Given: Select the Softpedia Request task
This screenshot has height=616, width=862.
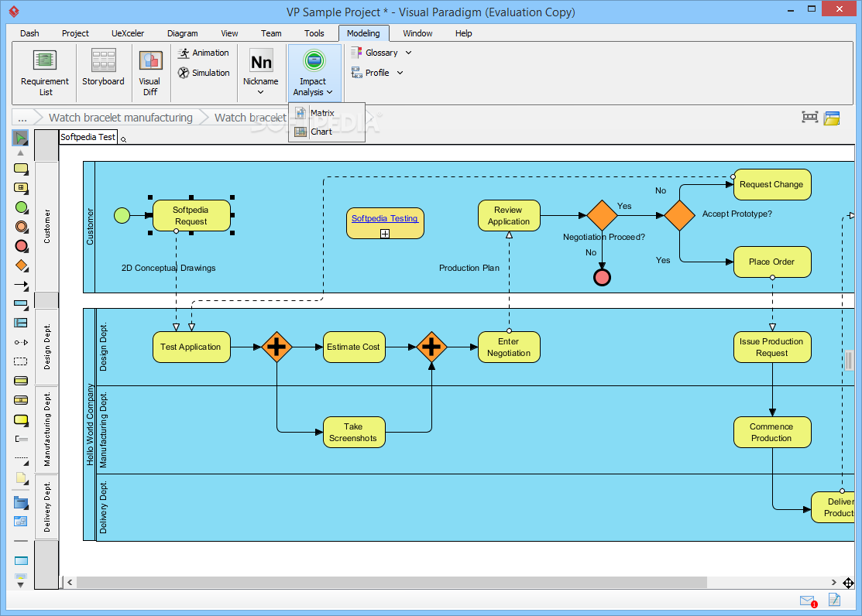Looking at the screenshot, I should tap(191, 215).
